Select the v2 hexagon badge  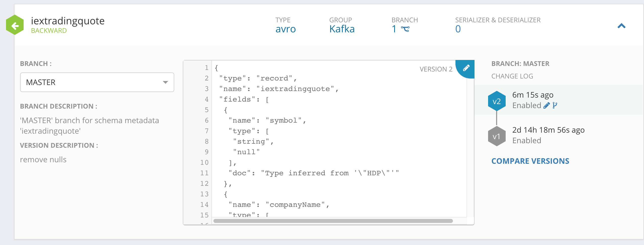(x=496, y=101)
